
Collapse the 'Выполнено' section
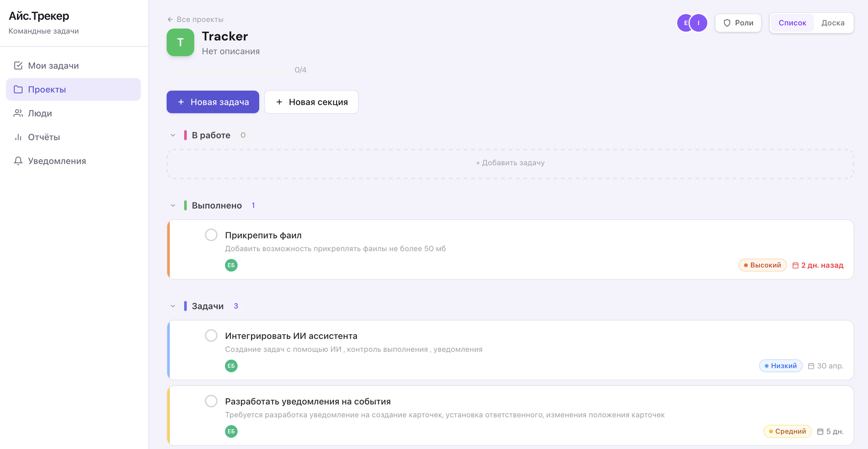(173, 205)
